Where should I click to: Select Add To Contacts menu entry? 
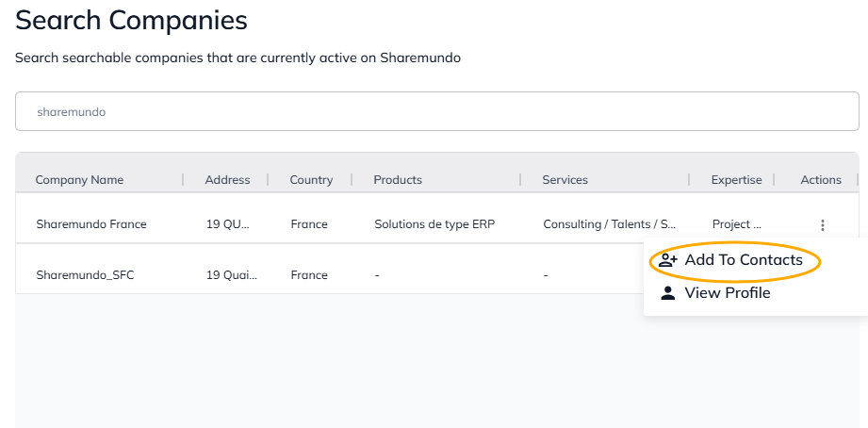tap(743, 260)
